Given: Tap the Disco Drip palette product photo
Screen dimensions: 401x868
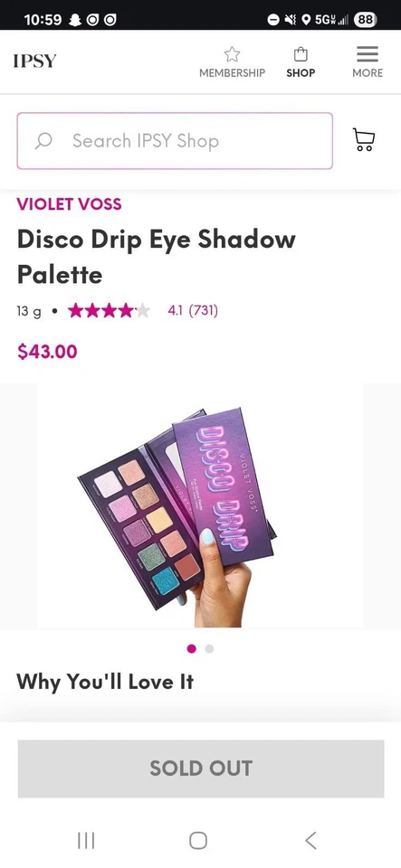Looking at the screenshot, I should coord(201,505).
